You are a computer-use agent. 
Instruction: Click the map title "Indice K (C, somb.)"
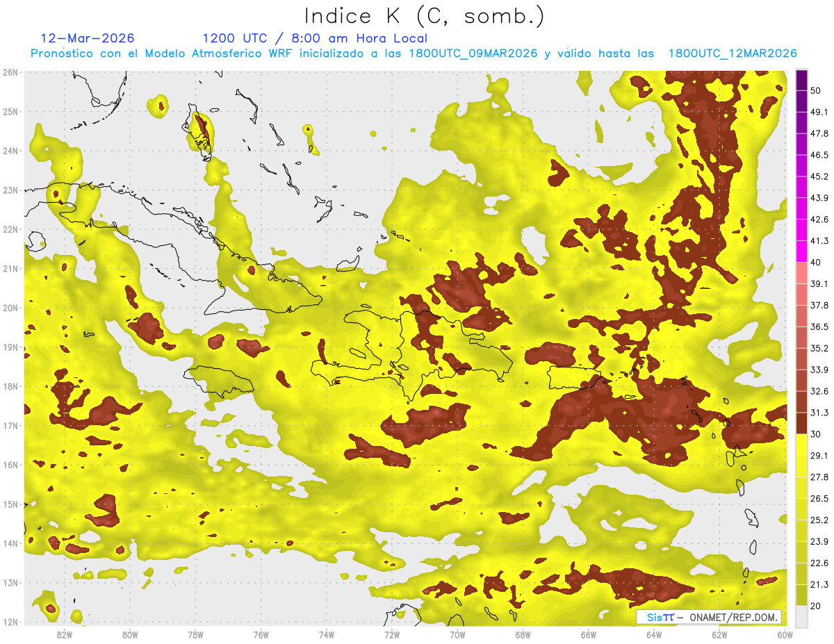click(x=425, y=16)
